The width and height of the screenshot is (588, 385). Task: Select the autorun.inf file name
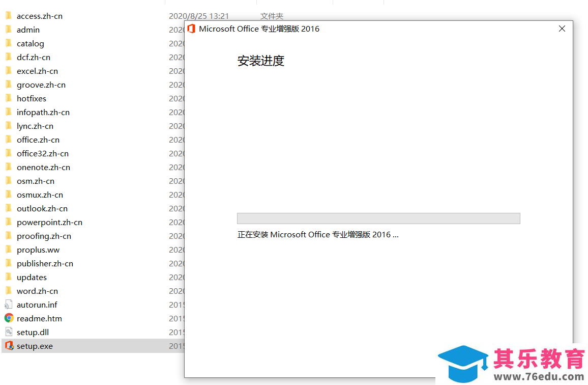(37, 305)
